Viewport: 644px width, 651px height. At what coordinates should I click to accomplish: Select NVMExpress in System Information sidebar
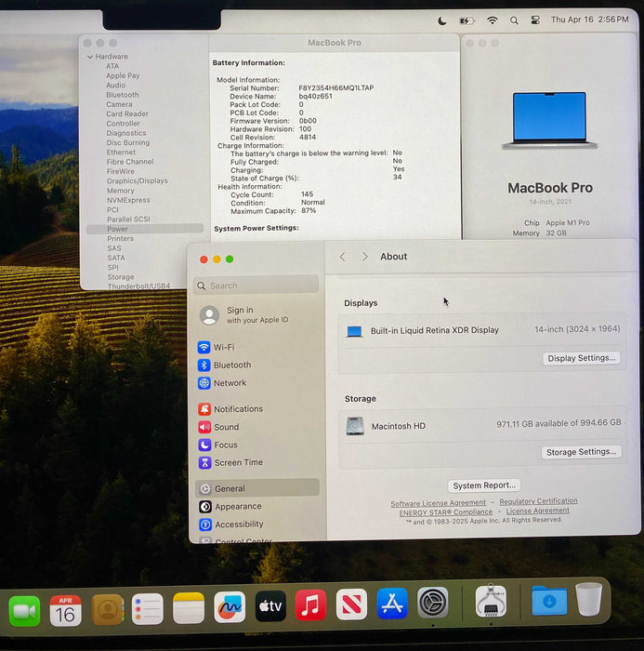click(128, 201)
